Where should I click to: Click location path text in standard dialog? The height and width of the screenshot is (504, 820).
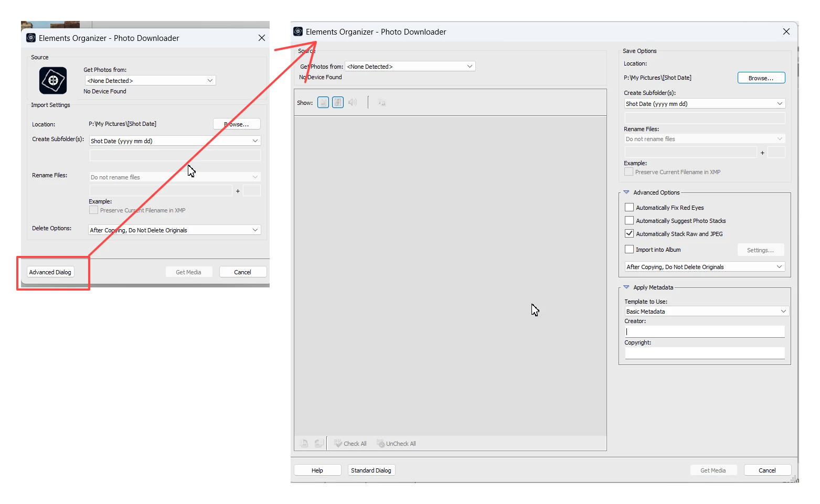[x=122, y=124]
